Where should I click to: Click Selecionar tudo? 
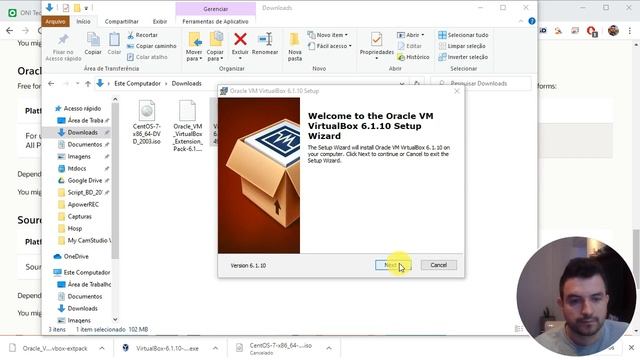click(x=463, y=35)
